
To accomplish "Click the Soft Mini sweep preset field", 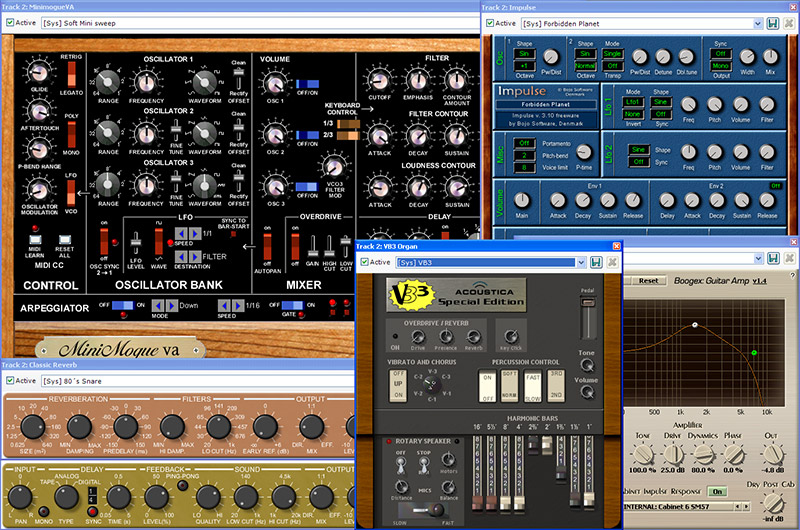I will (260, 23).
